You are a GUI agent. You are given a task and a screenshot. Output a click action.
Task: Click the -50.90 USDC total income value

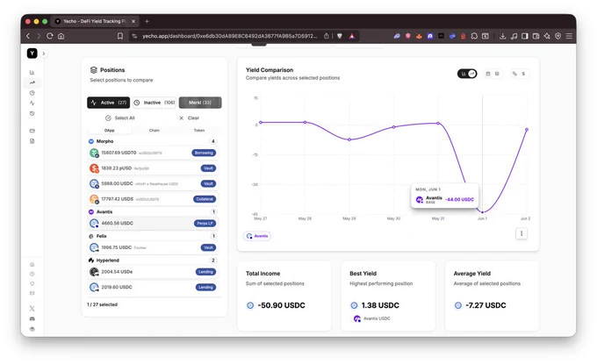[x=281, y=305]
